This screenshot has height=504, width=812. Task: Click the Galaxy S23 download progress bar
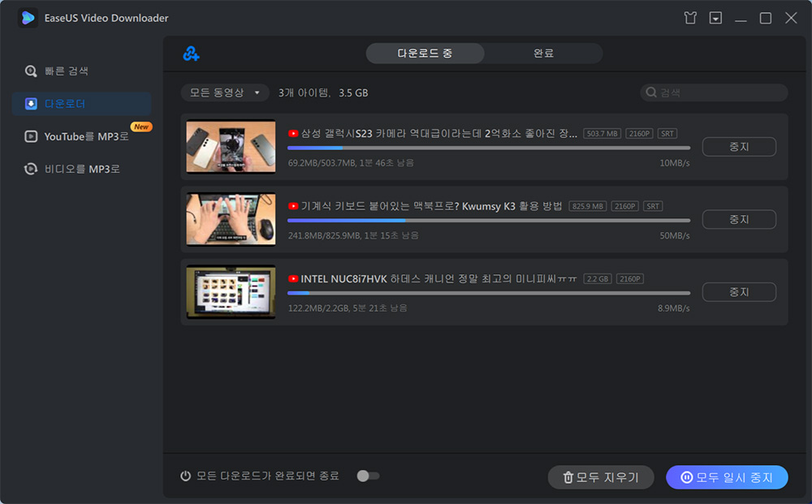[489, 148]
